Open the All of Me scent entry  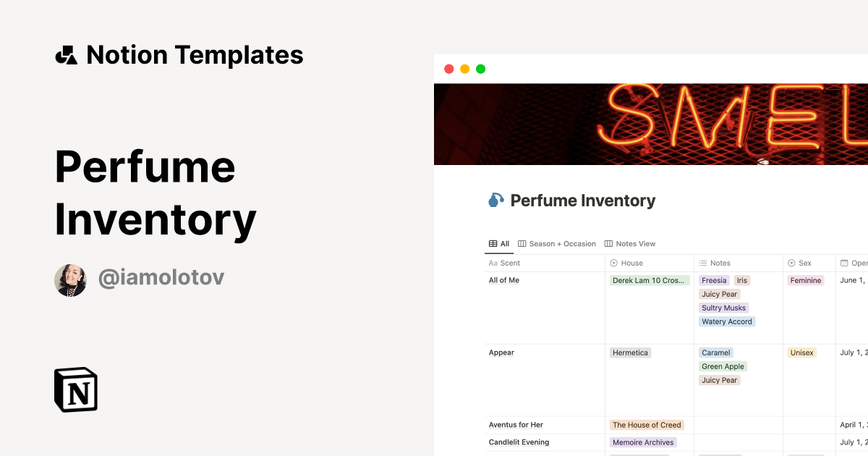503,280
